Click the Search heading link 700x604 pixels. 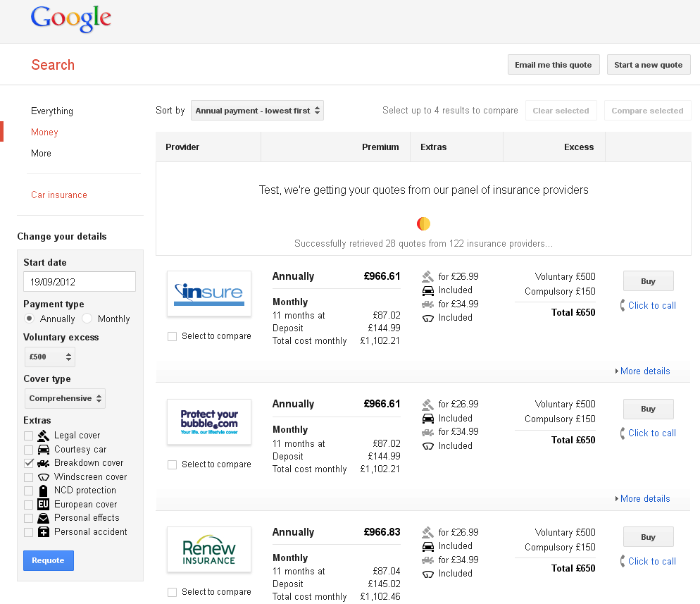(x=53, y=65)
